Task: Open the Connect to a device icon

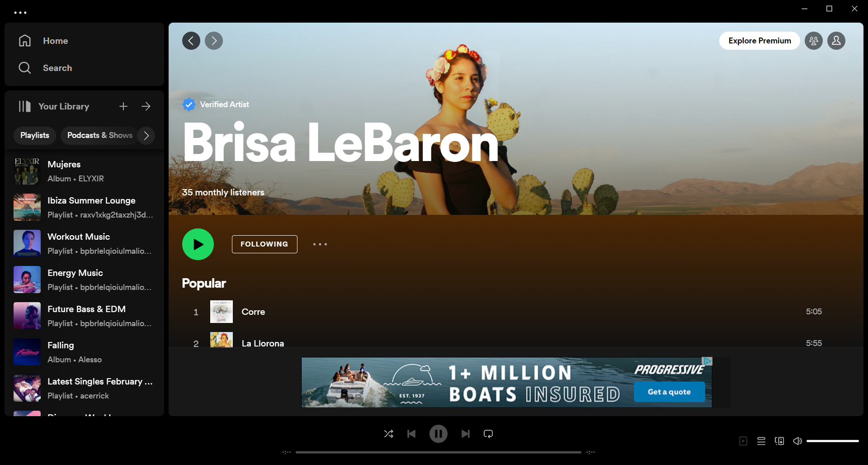Action: pos(779,441)
